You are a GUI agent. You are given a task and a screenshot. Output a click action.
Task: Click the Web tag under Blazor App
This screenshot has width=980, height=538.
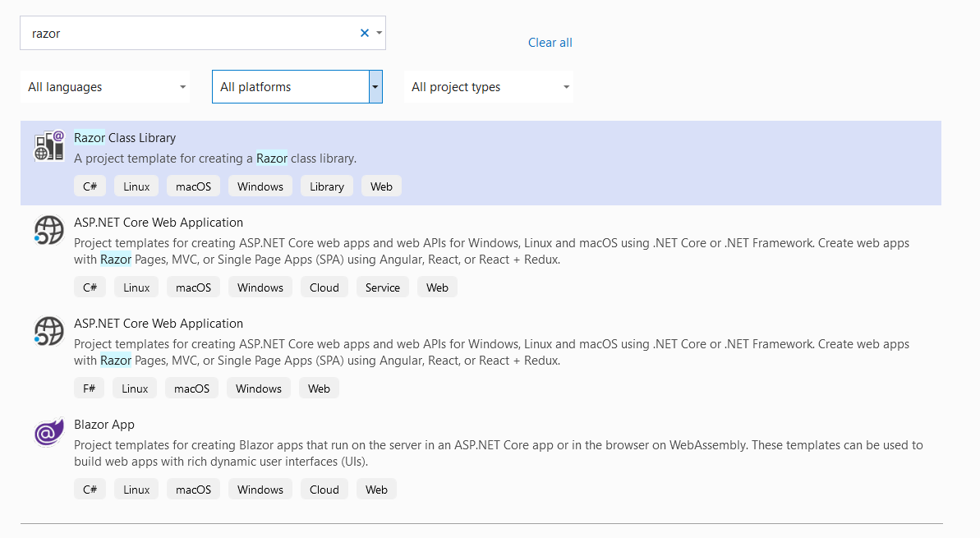click(376, 490)
